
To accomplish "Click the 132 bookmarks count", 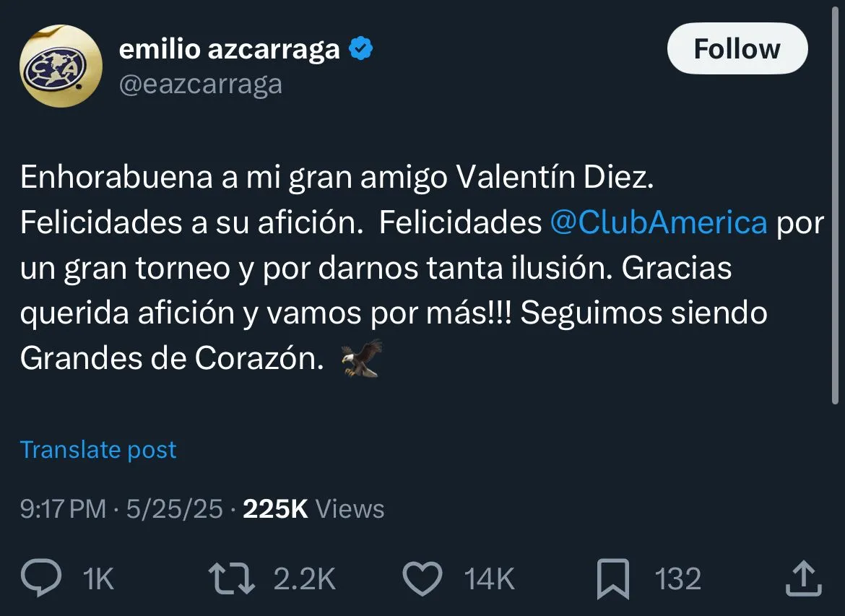I will click(x=677, y=579).
